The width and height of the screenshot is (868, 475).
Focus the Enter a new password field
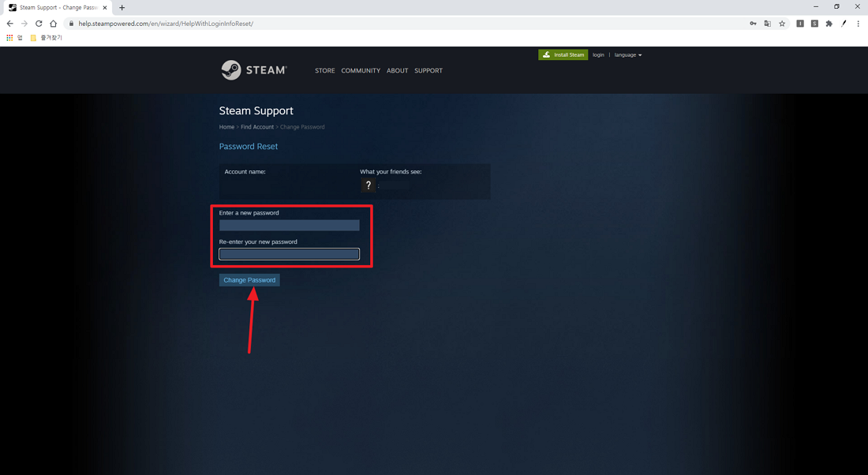[x=289, y=225]
